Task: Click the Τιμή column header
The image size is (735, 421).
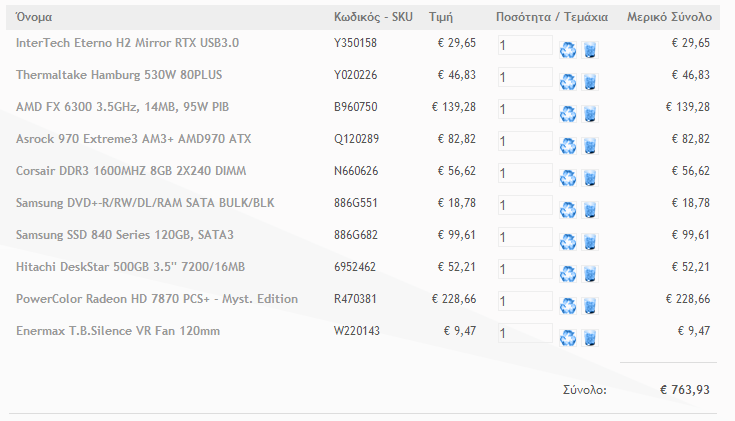Action: (441, 17)
